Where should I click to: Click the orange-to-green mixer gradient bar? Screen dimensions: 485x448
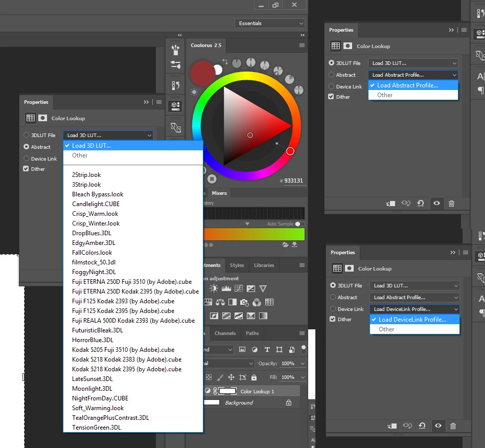(254, 234)
